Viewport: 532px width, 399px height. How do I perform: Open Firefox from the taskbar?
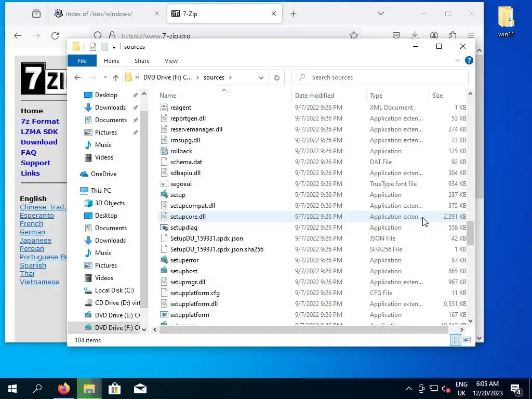point(63,389)
